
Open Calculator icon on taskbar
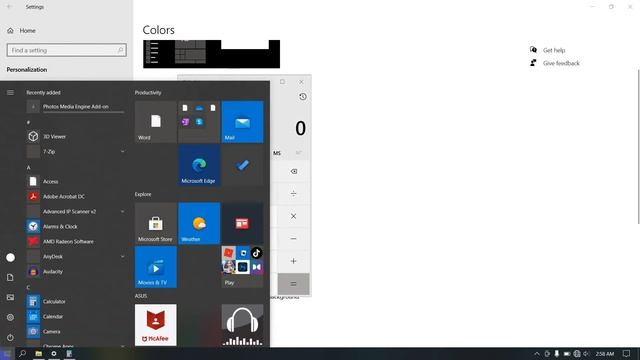pyautogui.click(x=69, y=354)
